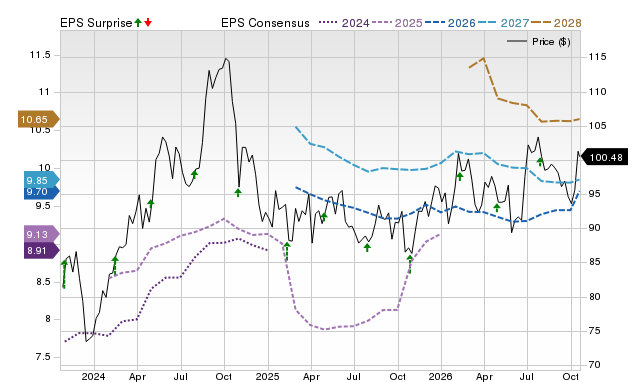Click the 115 price axis label

597,57
